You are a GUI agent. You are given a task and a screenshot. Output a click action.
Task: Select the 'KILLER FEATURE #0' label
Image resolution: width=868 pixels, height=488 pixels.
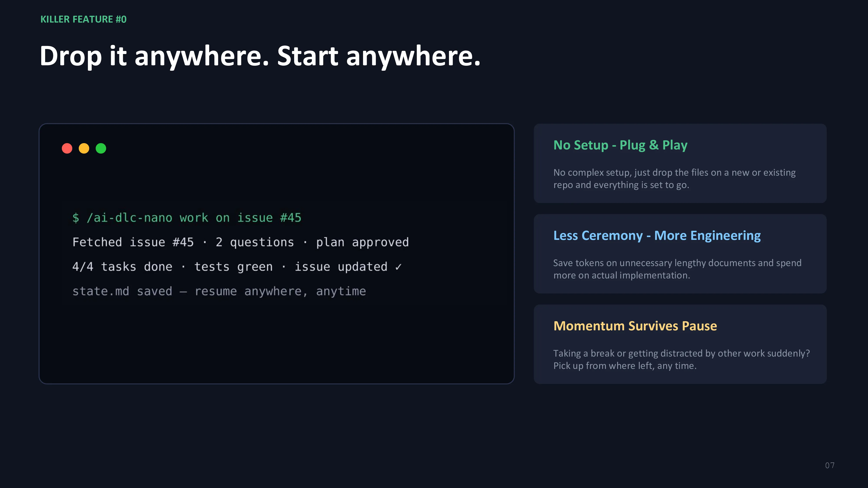tap(84, 19)
